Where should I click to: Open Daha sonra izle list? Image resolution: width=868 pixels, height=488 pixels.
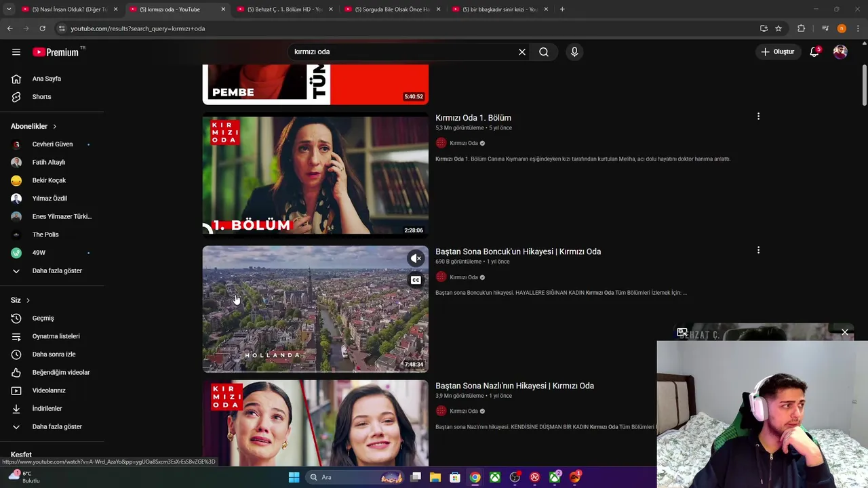52,354
